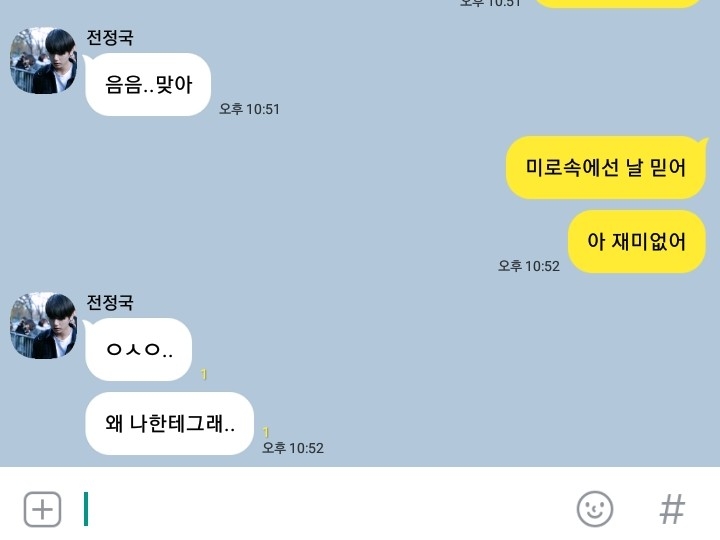Select the 음음..맞아 message bubble
The image size is (720, 540).
click(148, 84)
